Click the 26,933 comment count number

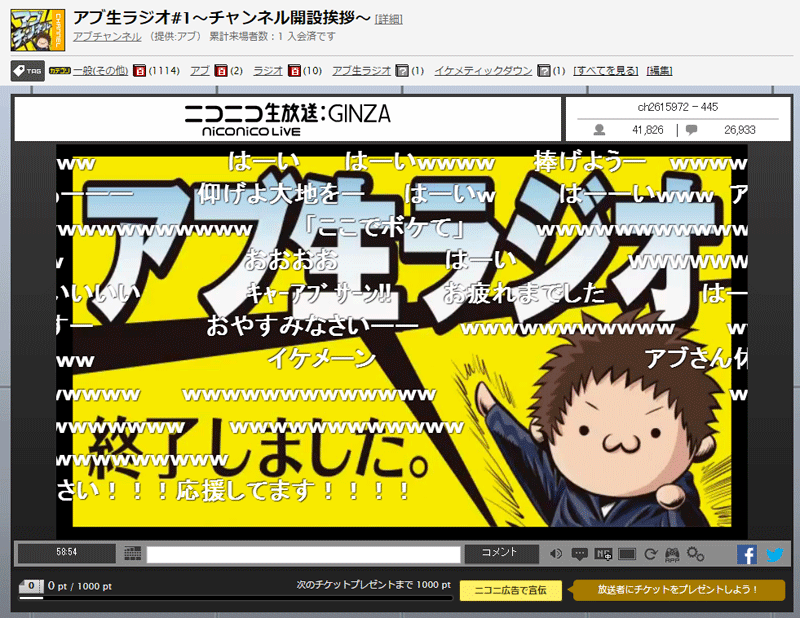coord(740,130)
